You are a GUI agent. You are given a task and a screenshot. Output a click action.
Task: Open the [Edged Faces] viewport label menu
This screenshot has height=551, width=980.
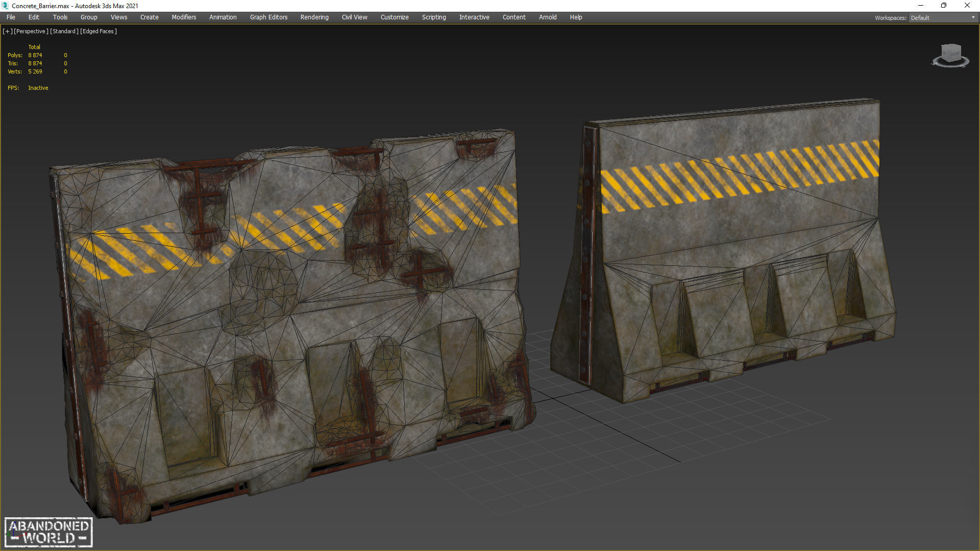click(x=99, y=31)
